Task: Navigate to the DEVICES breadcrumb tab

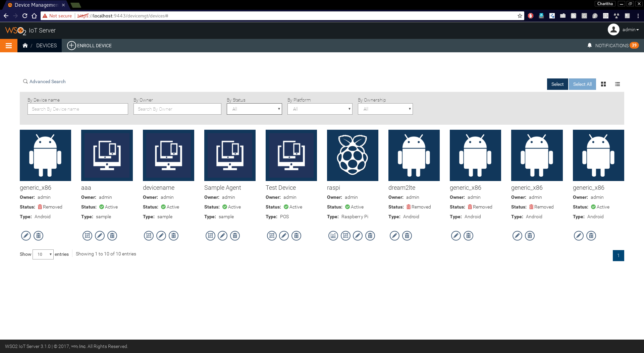Action: pyautogui.click(x=46, y=45)
